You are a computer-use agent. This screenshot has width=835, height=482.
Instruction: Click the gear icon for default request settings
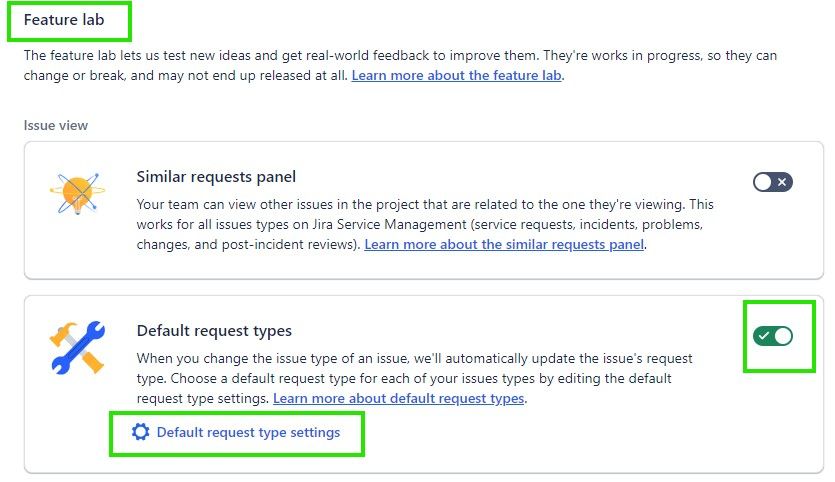(141, 432)
